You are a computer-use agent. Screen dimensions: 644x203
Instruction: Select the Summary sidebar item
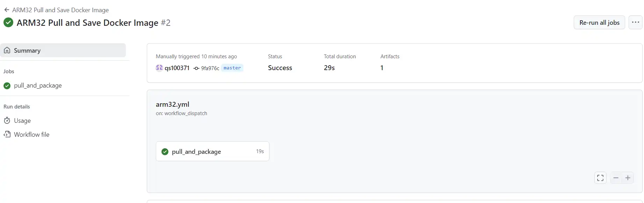pyautogui.click(x=63, y=51)
